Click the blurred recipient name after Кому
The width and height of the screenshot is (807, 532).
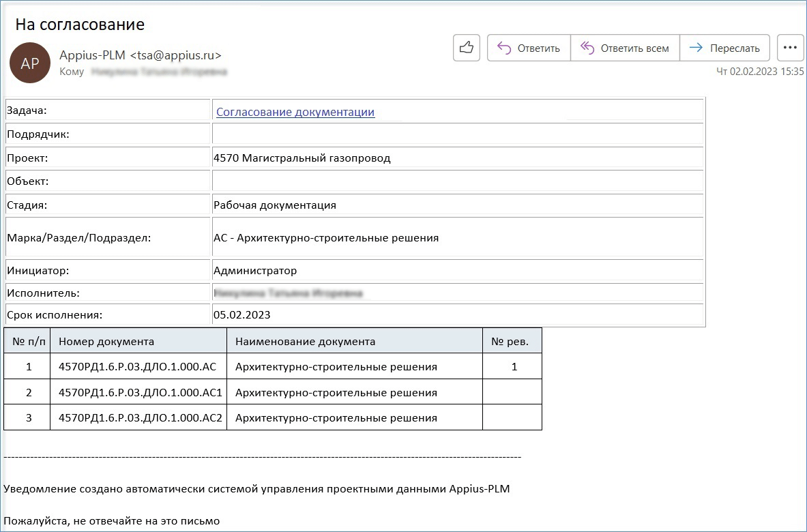tap(159, 71)
